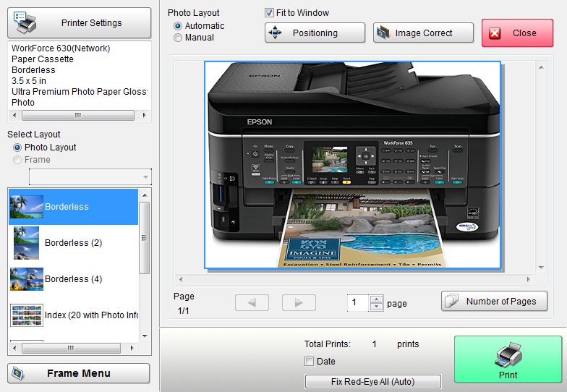Open the frame selection combo box
The height and width of the screenshot is (392, 567).
[x=90, y=176]
